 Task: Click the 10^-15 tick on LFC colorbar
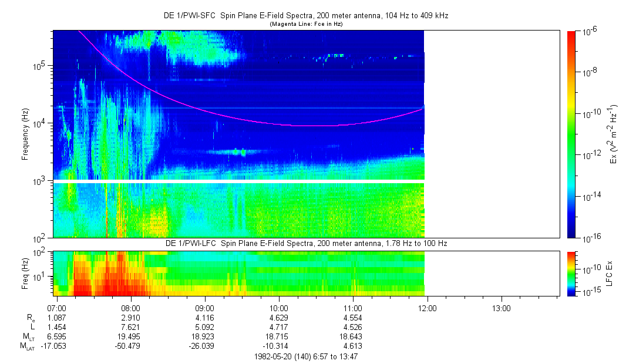pos(589,292)
